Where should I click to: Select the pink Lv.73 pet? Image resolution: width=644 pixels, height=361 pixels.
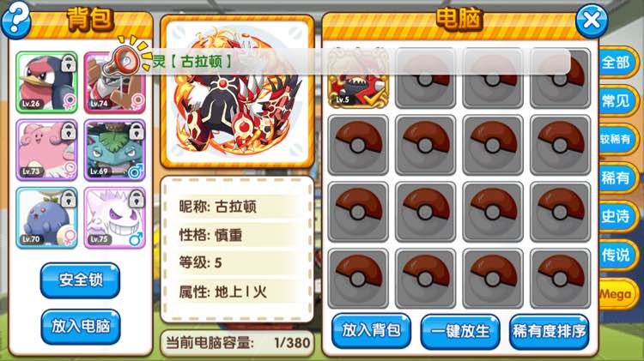[47, 150]
